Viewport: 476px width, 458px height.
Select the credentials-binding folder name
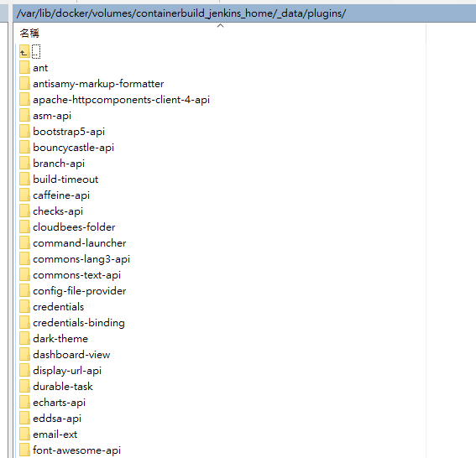click(x=79, y=323)
